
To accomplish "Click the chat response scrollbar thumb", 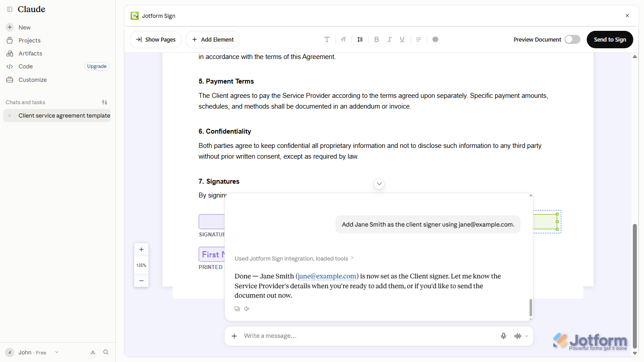I will click(x=531, y=308).
